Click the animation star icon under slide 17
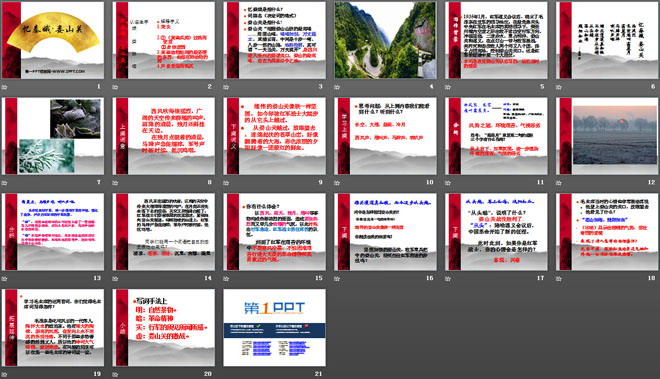The width and height of the screenshot is (660, 379). pyautogui.click(x=448, y=278)
